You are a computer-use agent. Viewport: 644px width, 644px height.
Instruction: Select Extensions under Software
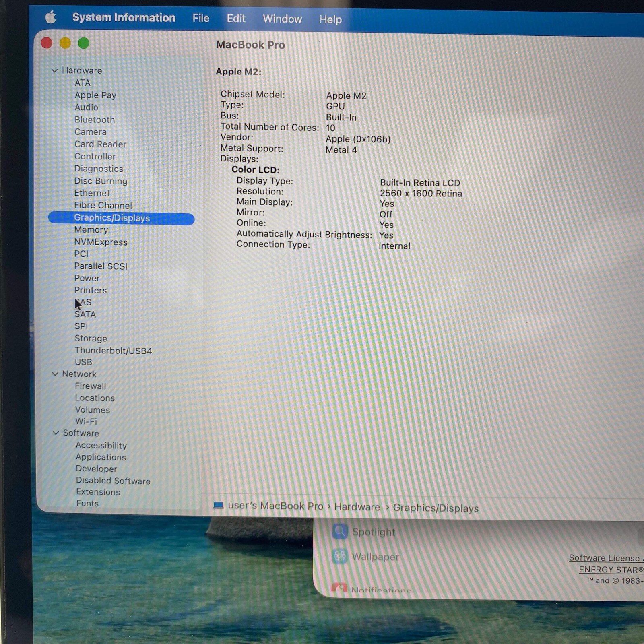pos(98,492)
